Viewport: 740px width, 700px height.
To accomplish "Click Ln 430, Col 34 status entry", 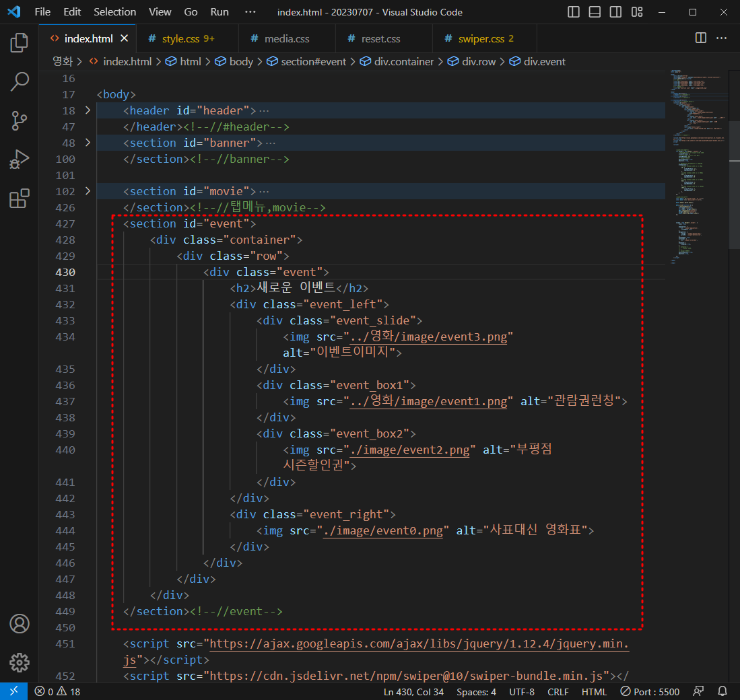I will 413,691.
